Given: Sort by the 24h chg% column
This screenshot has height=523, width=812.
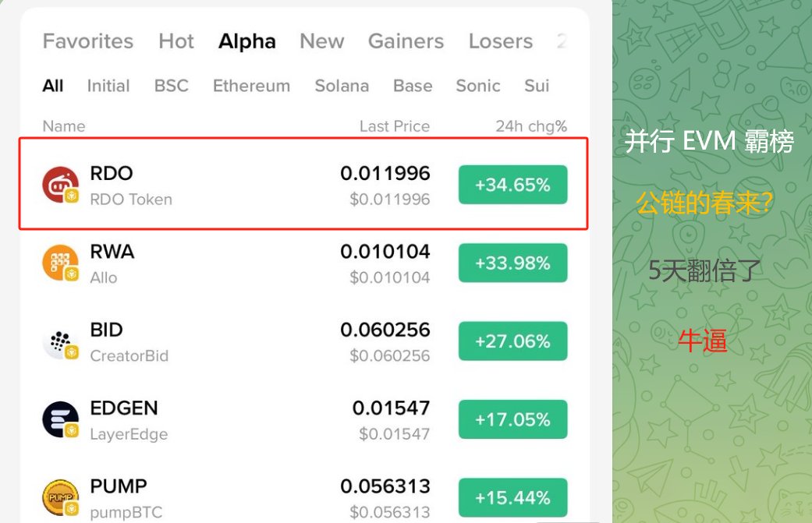Looking at the screenshot, I should (531, 126).
